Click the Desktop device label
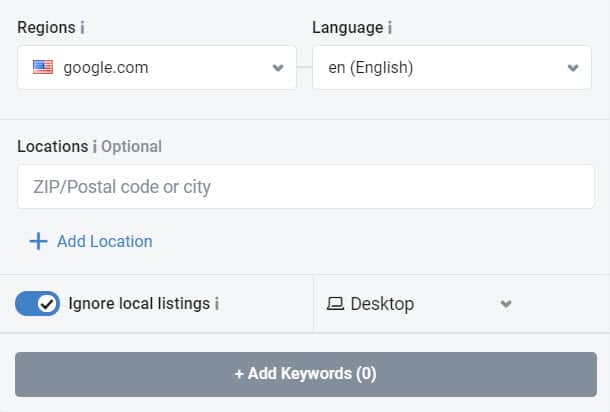Screen dimensions: 610x412 coord(382,304)
